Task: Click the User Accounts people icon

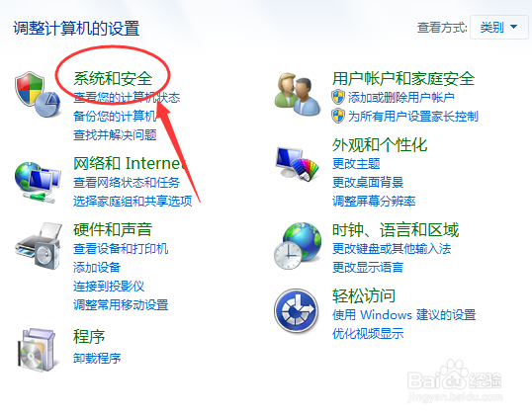Action: (x=298, y=94)
